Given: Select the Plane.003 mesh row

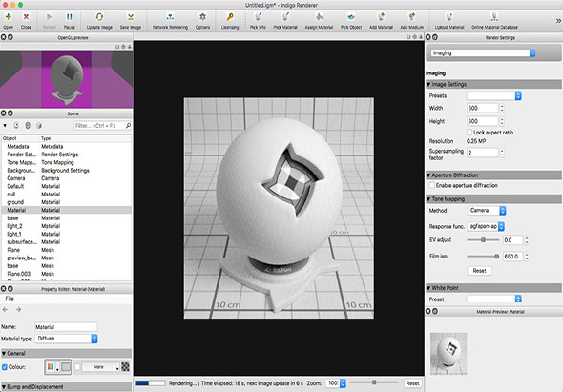Looking at the screenshot, I should coord(67,274).
